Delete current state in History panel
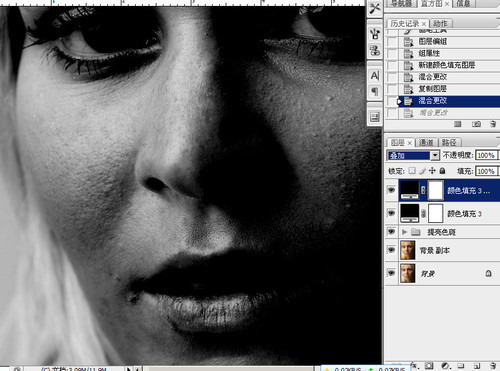Screen dimensions: 500x371 point(493,124)
